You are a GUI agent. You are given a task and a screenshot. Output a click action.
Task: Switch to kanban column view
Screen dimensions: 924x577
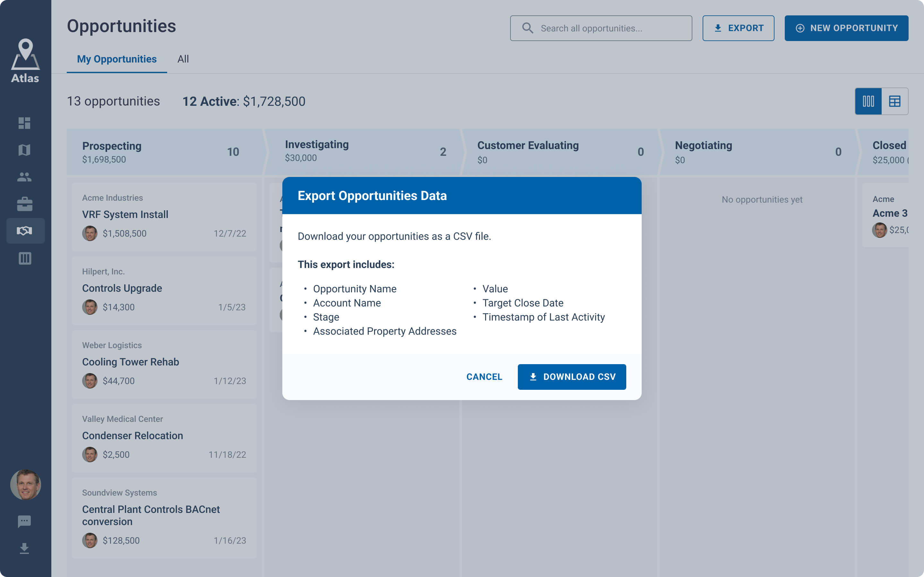868,101
